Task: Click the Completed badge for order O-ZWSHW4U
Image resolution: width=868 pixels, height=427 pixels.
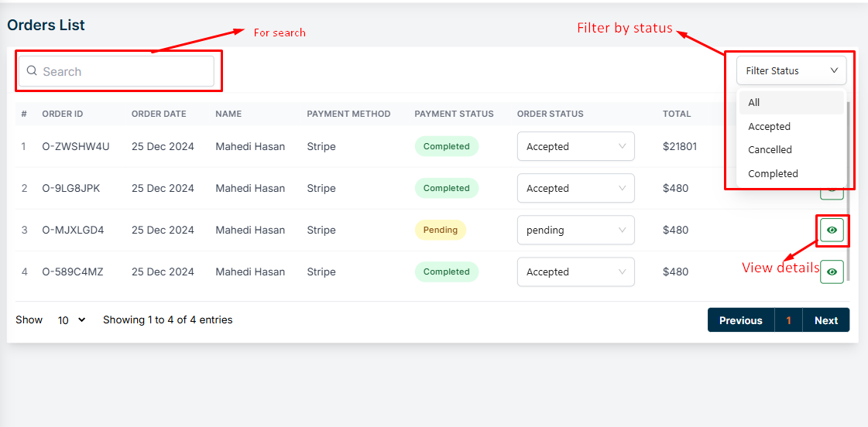Action: pyautogui.click(x=446, y=146)
